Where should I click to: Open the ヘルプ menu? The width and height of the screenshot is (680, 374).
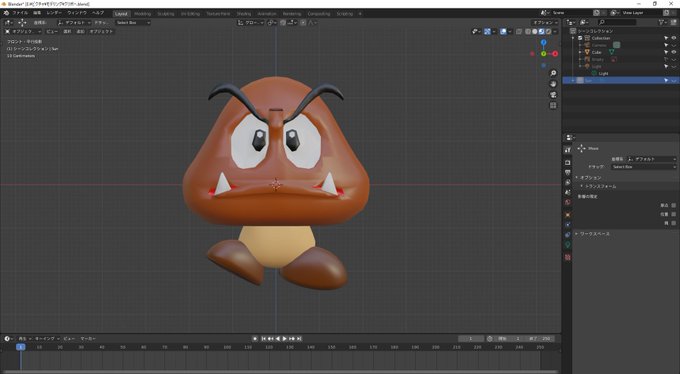pos(98,13)
